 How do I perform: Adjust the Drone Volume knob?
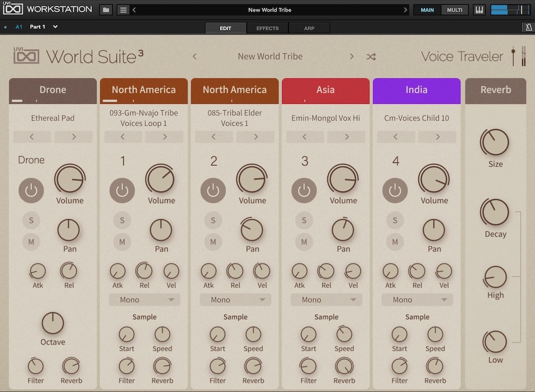pyautogui.click(x=69, y=180)
